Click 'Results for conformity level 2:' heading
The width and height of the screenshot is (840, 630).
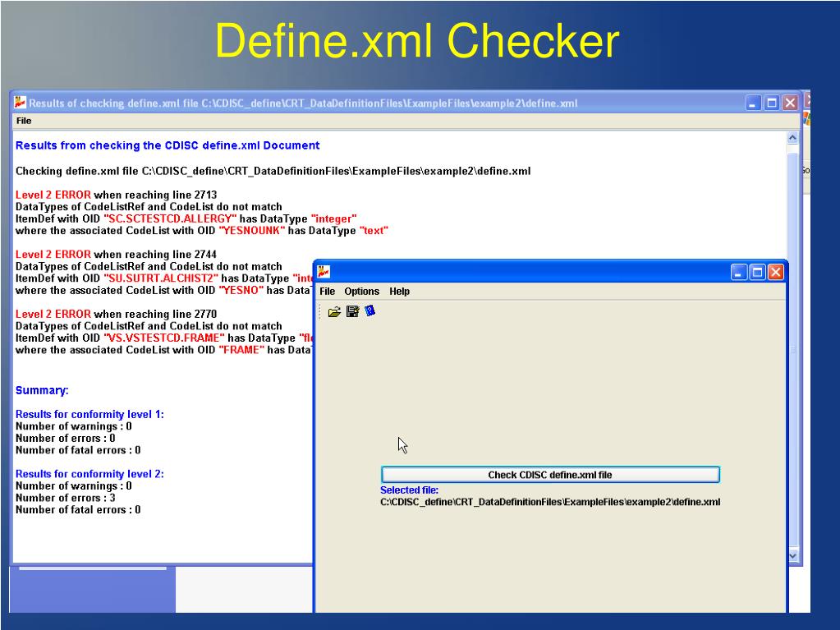[90, 474]
